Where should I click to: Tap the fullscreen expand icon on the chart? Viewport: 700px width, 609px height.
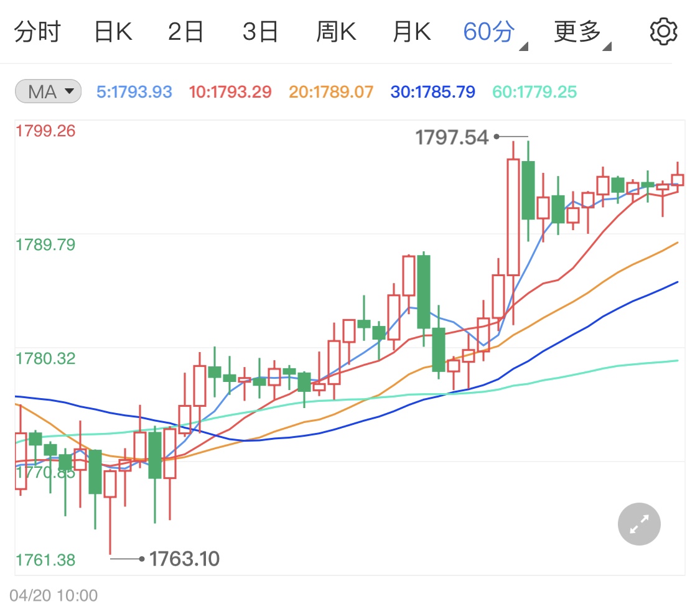point(638,524)
